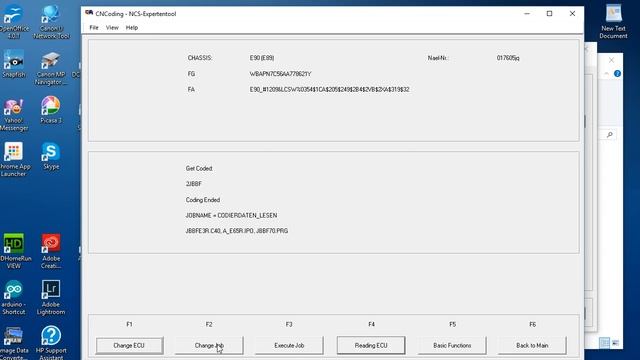The height and width of the screenshot is (360, 640).
Task: Collapse ribbon chevron in background window
Action: (607, 73)
